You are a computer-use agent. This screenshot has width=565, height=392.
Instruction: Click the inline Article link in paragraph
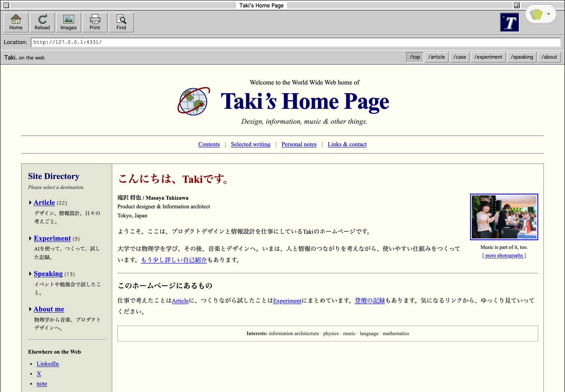tap(180, 301)
